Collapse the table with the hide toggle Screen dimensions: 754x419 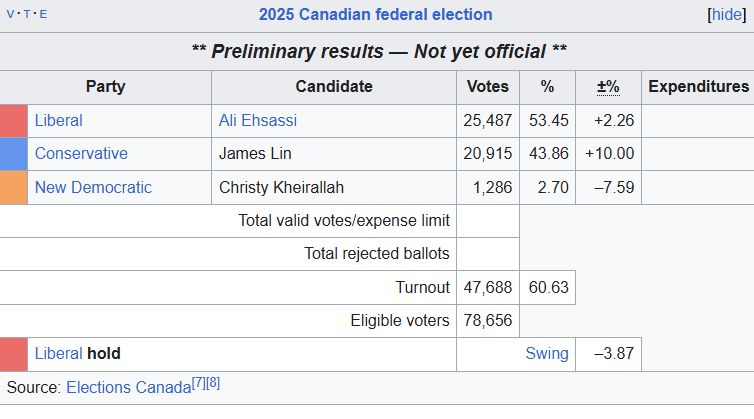click(x=727, y=14)
